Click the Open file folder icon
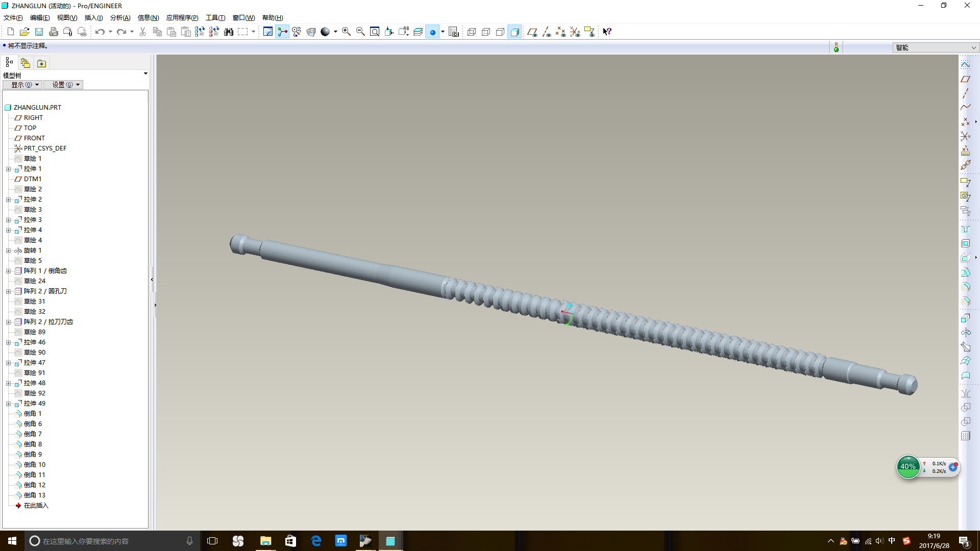The image size is (980, 551). (x=24, y=32)
